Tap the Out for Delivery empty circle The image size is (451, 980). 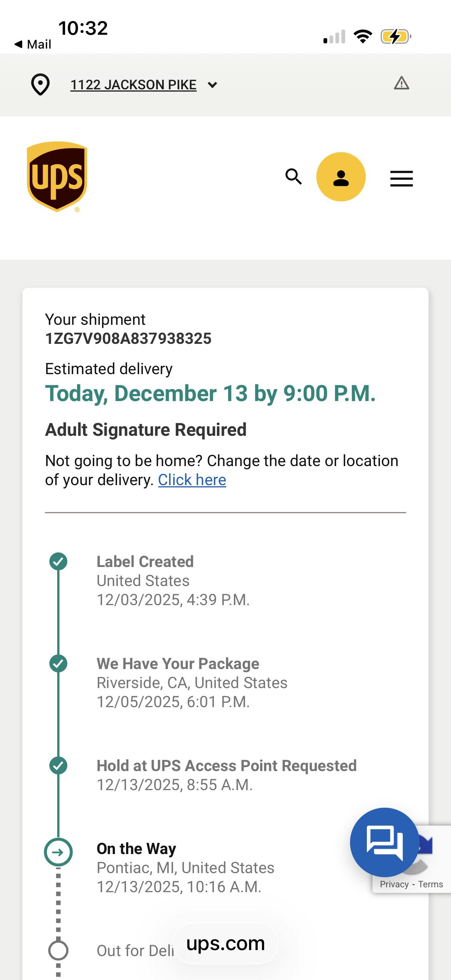(x=58, y=950)
